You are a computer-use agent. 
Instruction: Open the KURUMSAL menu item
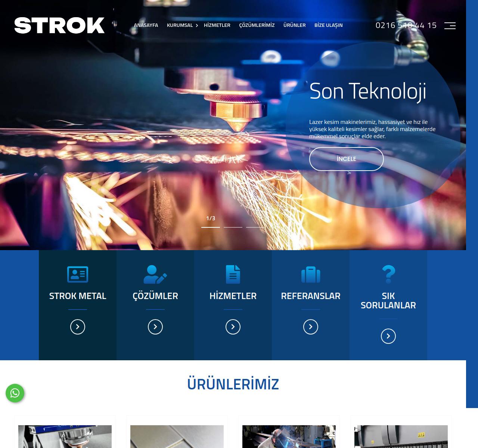coord(180,25)
